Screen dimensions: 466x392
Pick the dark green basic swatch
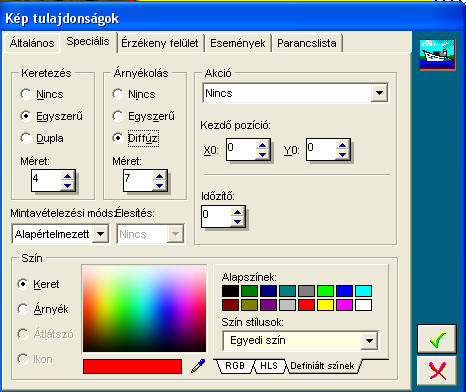(249, 291)
